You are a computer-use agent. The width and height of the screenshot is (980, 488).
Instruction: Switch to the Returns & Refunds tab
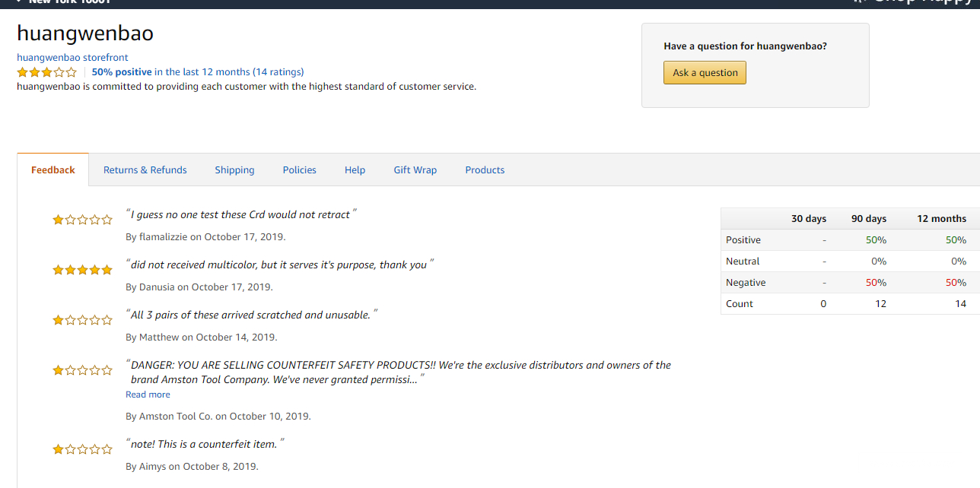click(145, 170)
